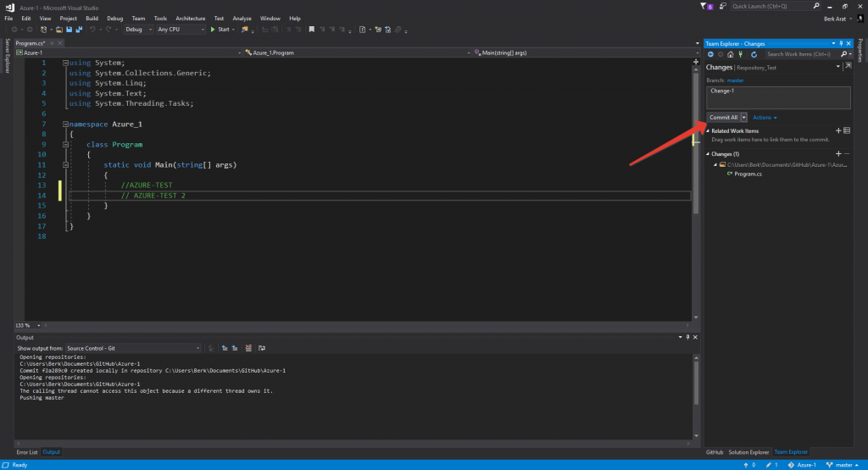
Task: Click the Clear All icon in Output
Action: point(248,348)
